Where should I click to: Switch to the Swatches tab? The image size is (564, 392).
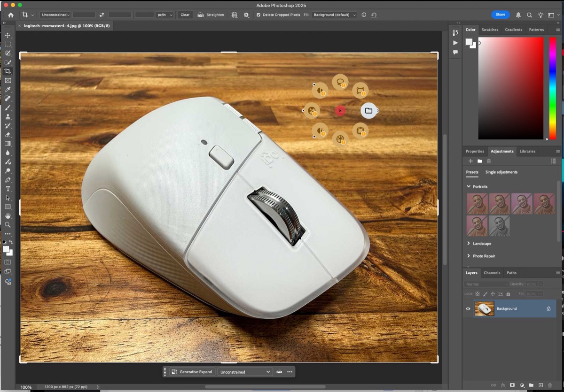pos(490,30)
